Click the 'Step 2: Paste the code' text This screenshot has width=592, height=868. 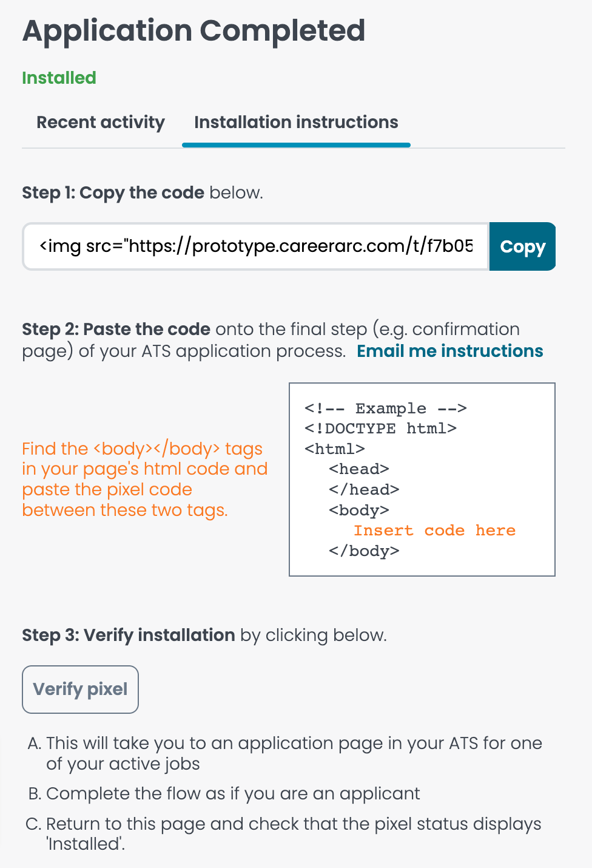116,329
